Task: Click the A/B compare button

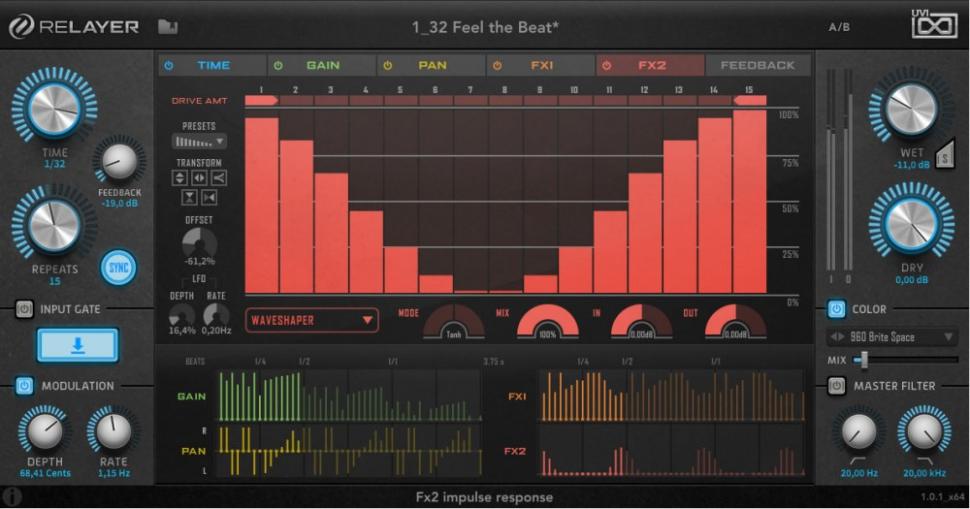Action: point(839,27)
